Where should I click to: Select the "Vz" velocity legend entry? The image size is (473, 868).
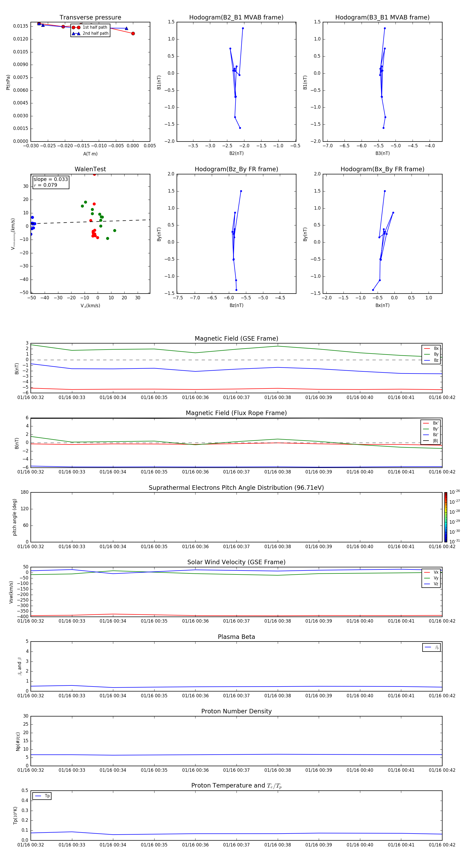click(x=431, y=584)
